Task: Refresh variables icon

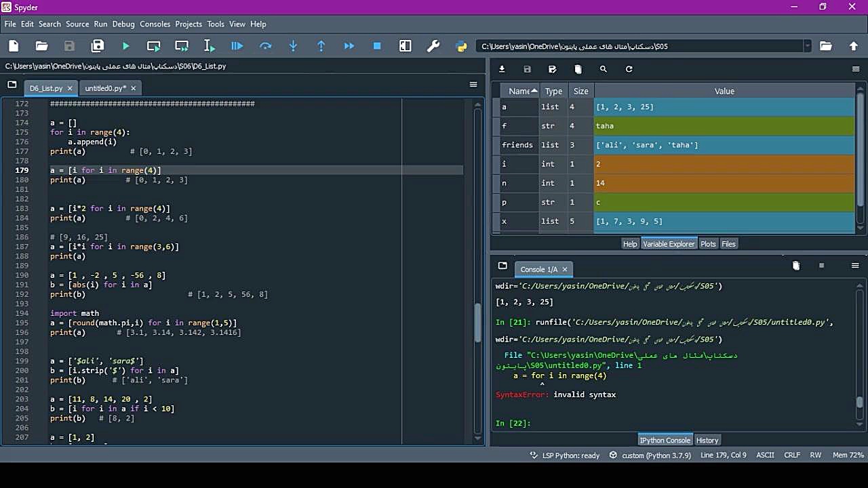Action: 629,69
